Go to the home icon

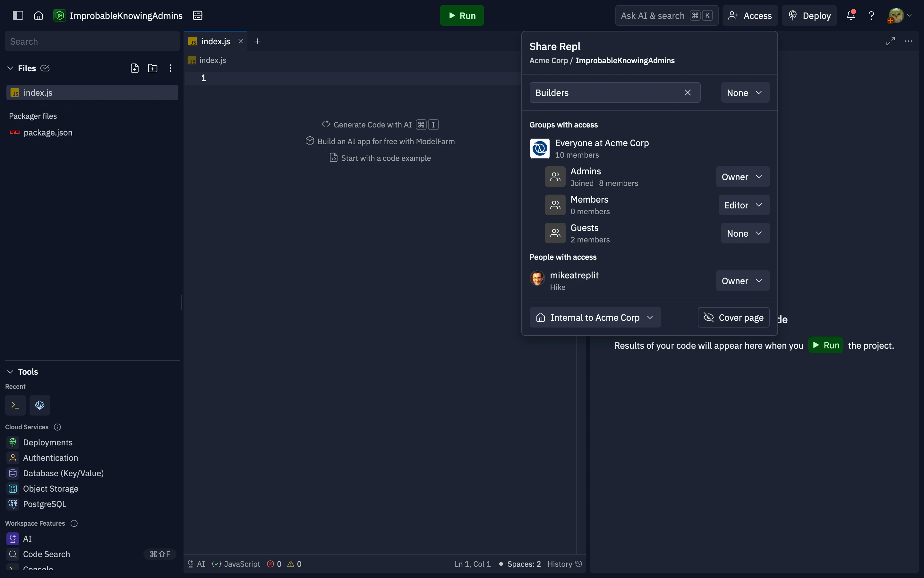click(x=38, y=15)
